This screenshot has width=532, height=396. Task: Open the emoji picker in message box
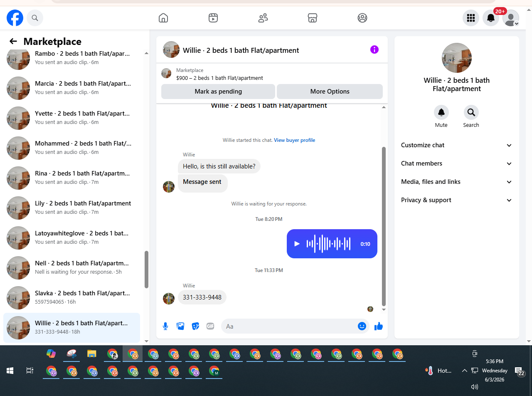coord(362,326)
